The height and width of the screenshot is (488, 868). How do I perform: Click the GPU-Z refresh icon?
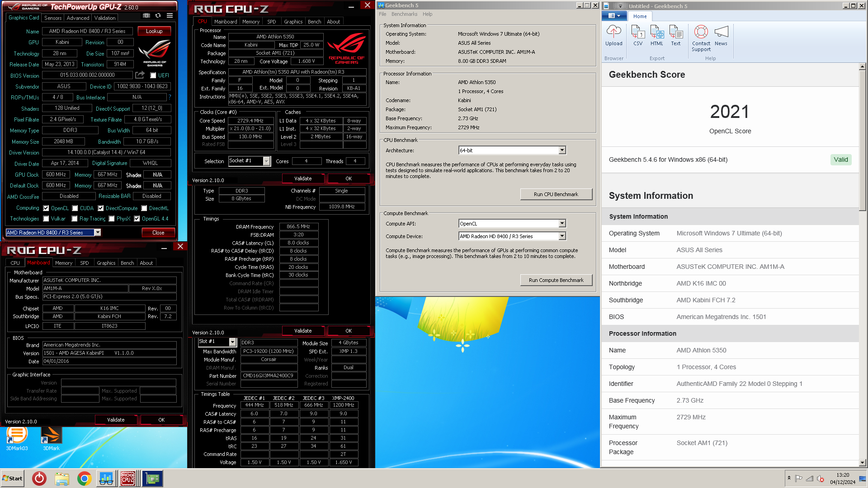coord(158,16)
